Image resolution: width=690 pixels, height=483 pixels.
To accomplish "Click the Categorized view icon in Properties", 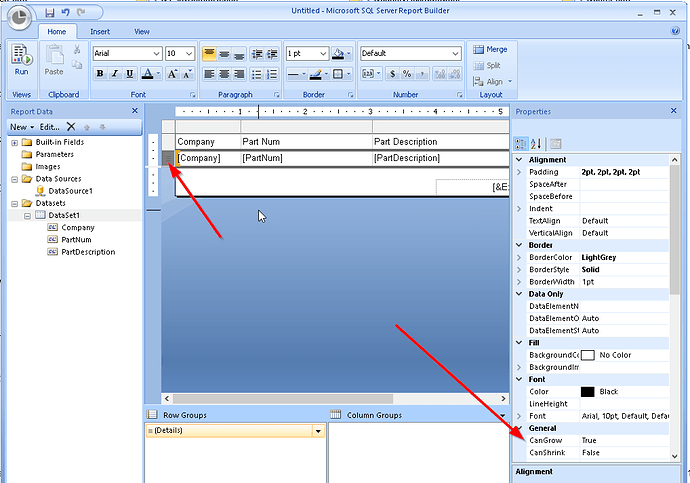I will [521, 144].
